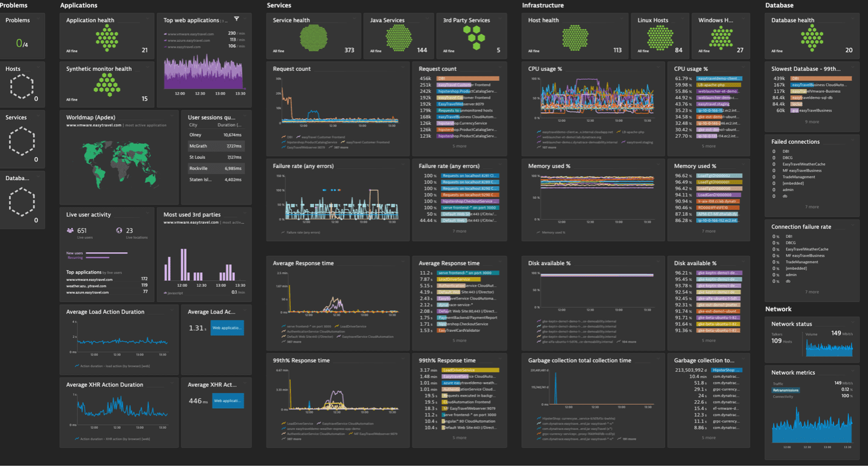Click the Live locations globe icon
The image size is (868, 467).
click(120, 230)
